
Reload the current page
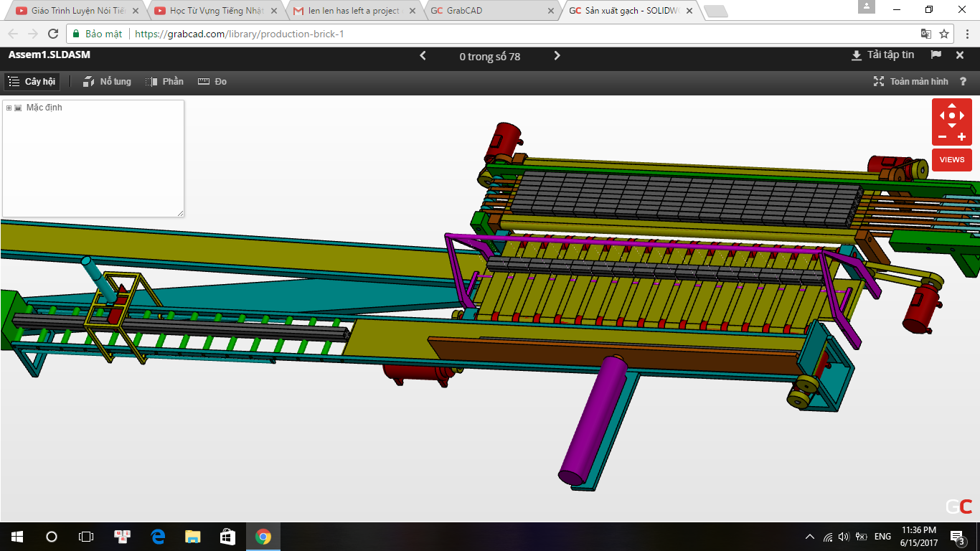53,34
